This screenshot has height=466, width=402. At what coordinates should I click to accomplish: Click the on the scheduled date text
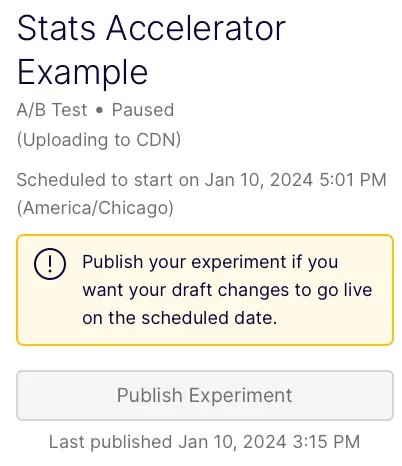tap(180, 318)
